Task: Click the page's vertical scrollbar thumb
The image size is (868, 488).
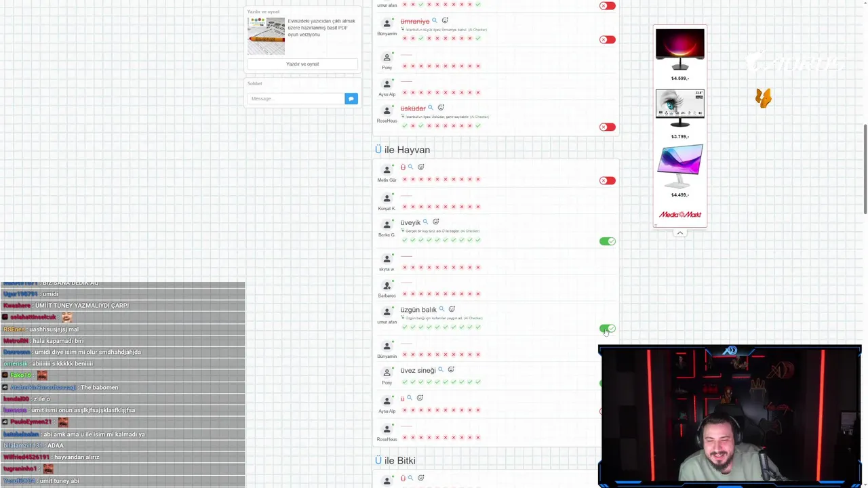Action: (865, 169)
